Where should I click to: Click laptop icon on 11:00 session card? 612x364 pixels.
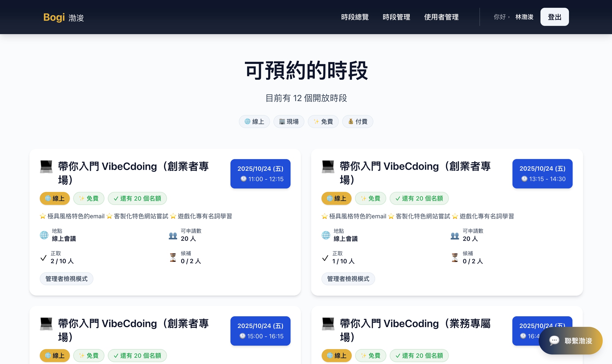click(46, 167)
